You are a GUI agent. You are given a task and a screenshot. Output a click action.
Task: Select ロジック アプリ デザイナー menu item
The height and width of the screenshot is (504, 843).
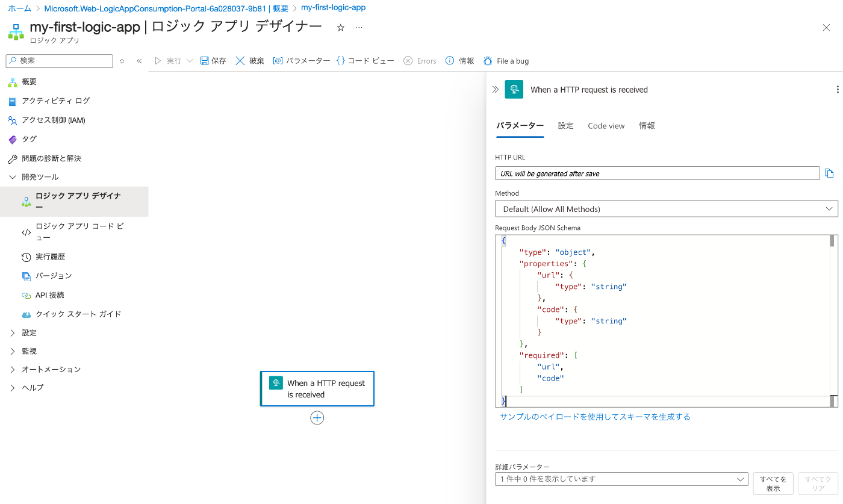coord(74,201)
